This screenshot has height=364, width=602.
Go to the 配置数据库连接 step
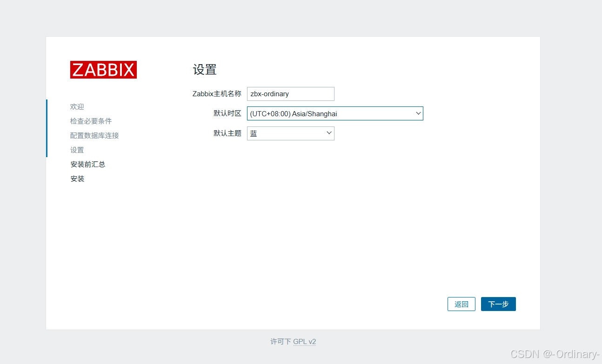pyautogui.click(x=95, y=136)
